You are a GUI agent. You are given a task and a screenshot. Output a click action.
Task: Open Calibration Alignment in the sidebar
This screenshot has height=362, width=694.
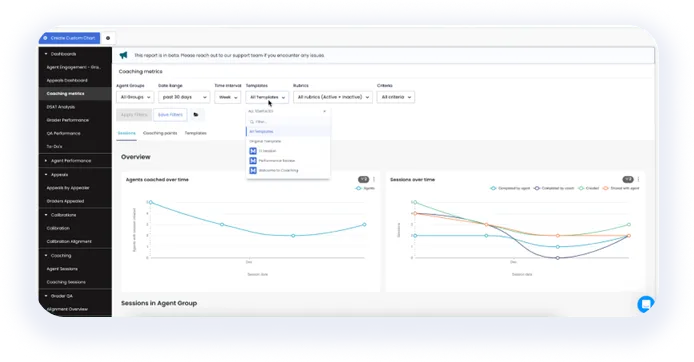coord(69,242)
